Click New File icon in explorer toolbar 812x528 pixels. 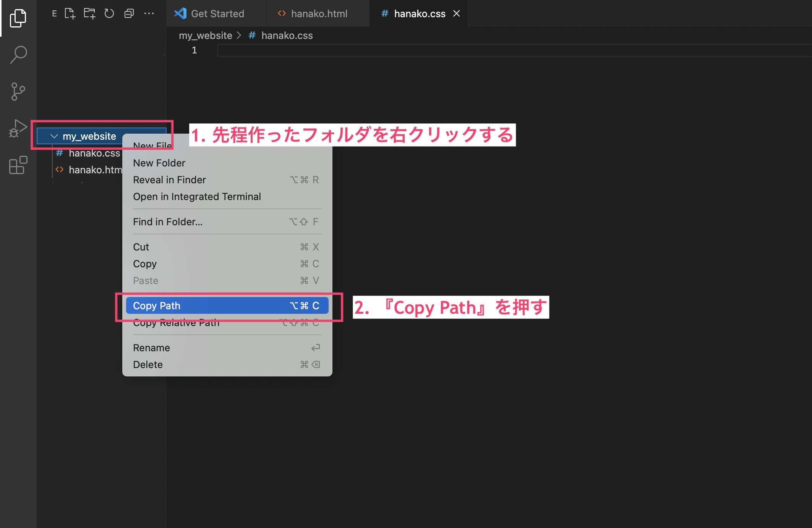click(70, 14)
